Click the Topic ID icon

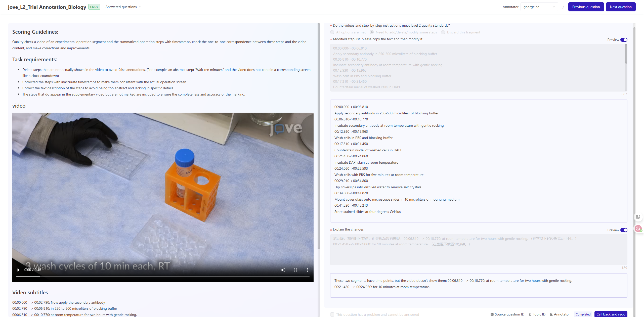[530, 314]
